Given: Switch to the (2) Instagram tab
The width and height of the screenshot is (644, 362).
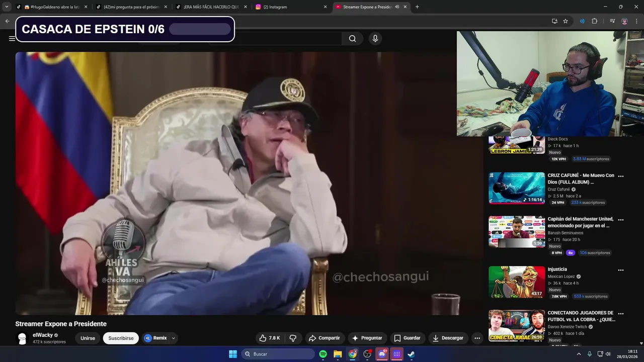Looking at the screenshot, I should click(x=287, y=7).
